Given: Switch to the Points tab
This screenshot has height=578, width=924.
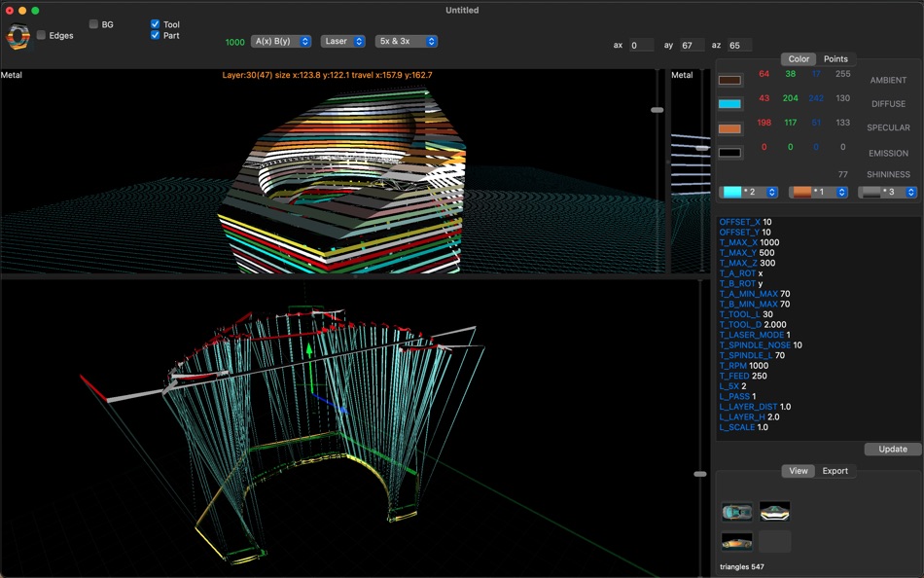Looking at the screenshot, I should click(x=835, y=59).
